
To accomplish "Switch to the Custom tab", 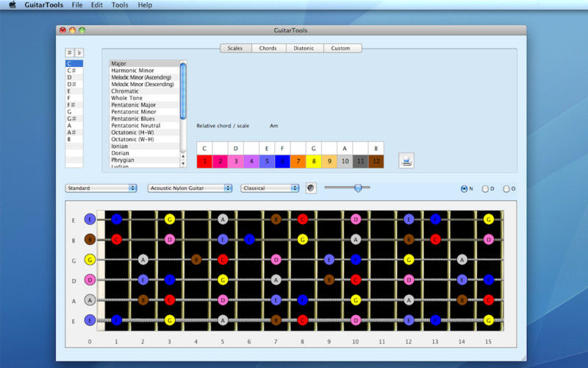I will [343, 48].
